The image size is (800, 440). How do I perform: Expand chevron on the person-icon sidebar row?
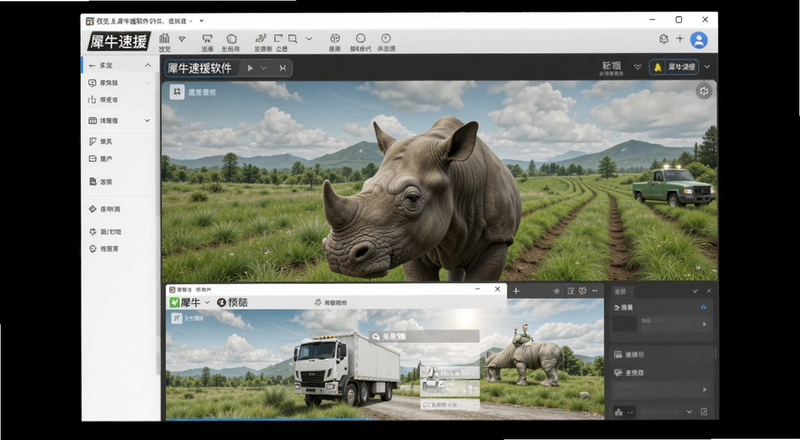pos(147,83)
